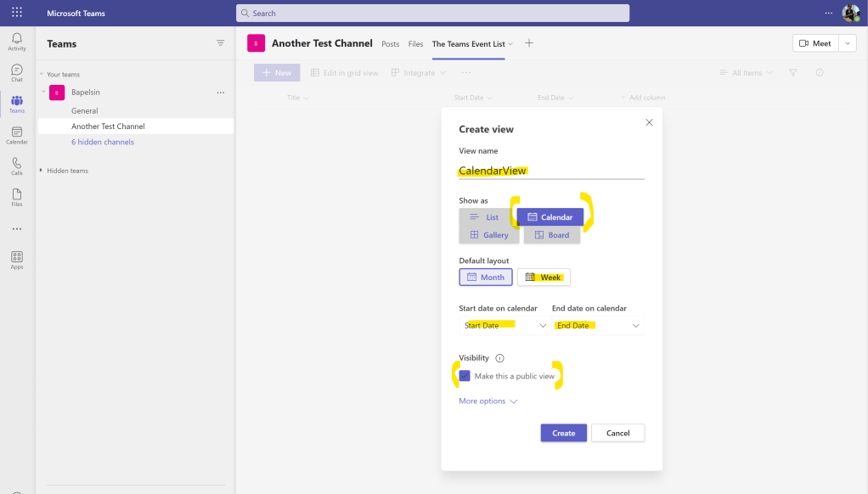Click the Create button
Viewport: 868px width, 494px height.
pos(563,433)
